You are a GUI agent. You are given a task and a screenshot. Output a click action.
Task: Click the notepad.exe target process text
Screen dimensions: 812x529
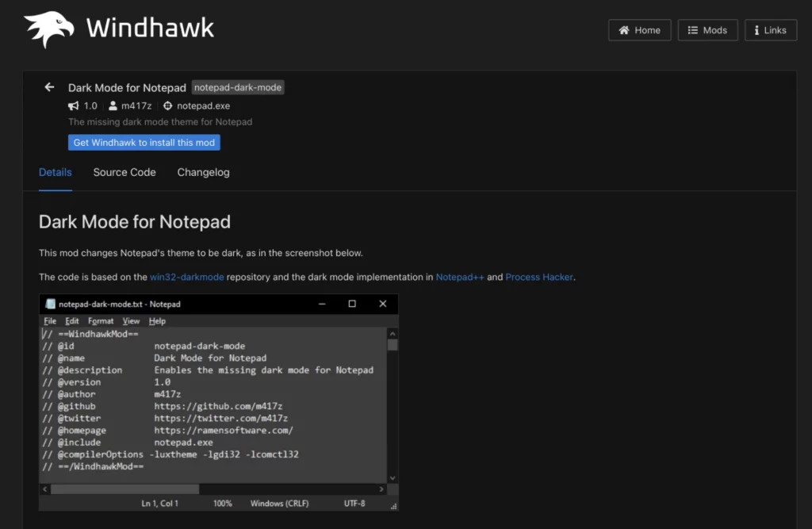tap(204, 105)
